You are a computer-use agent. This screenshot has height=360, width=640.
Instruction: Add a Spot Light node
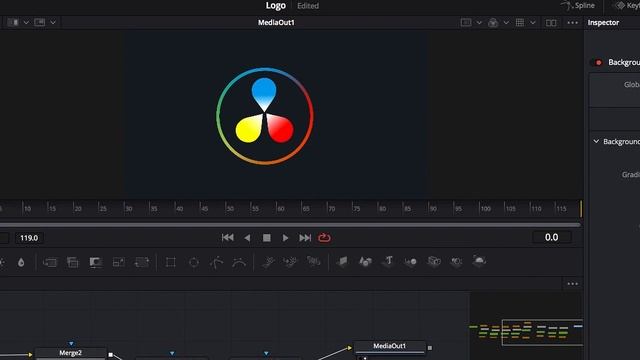click(456, 261)
